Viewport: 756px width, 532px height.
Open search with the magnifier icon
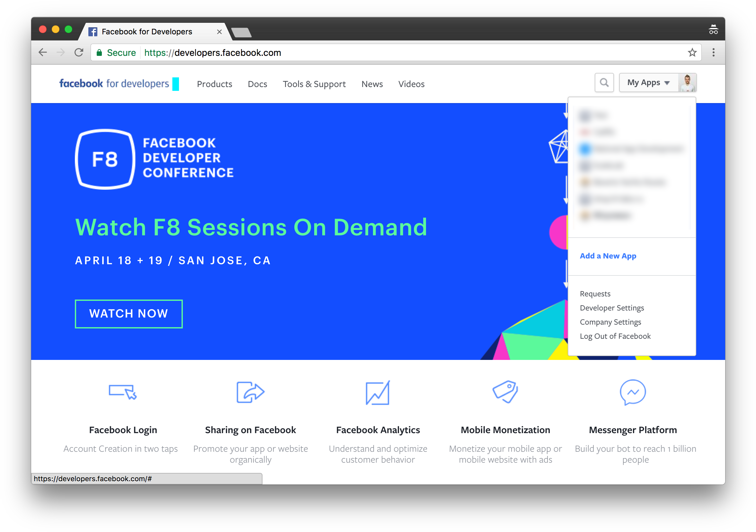(x=604, y=82)
